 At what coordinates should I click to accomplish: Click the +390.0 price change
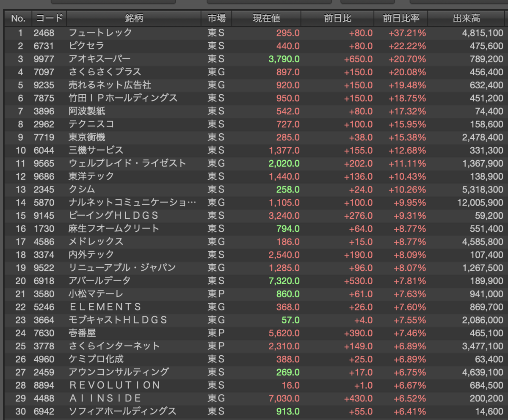359,333
